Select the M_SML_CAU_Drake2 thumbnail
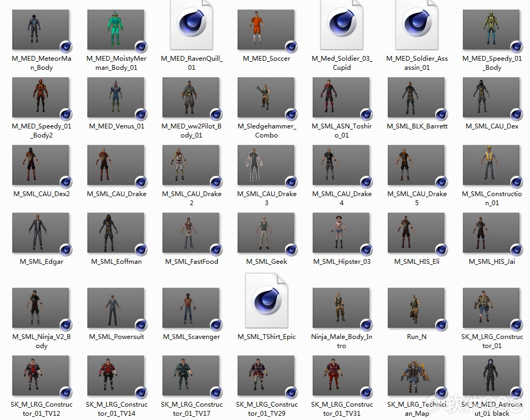The height and width of the screenshot is (420, 530). pyautogui.click(x=191, y=165)
